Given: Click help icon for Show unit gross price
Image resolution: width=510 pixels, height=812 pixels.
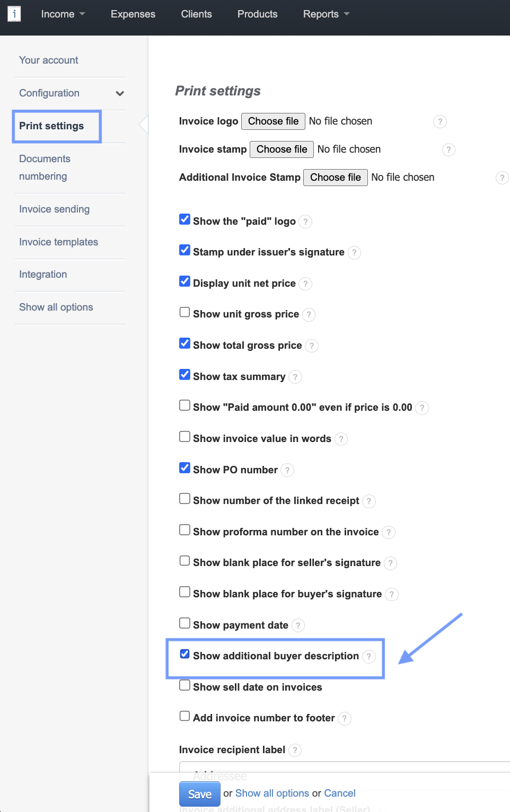Looking at the screenshot, I should pyautogui.click(x=309, y=315).
